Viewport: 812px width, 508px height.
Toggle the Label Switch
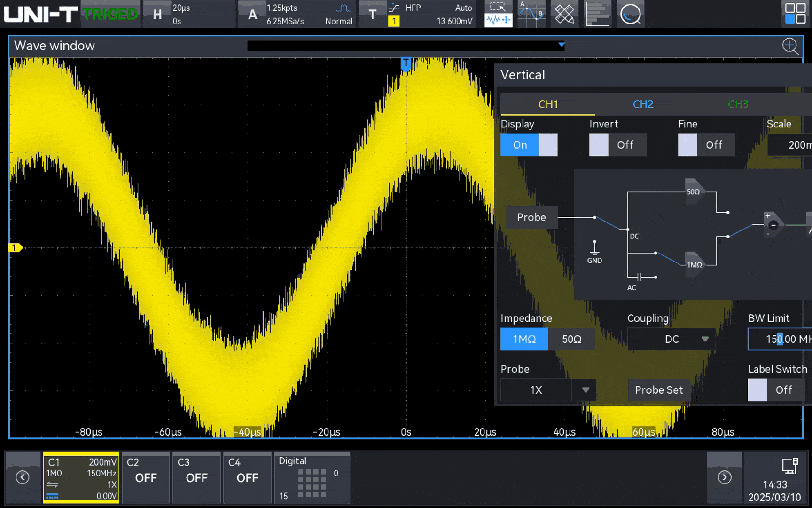[776, 390]
